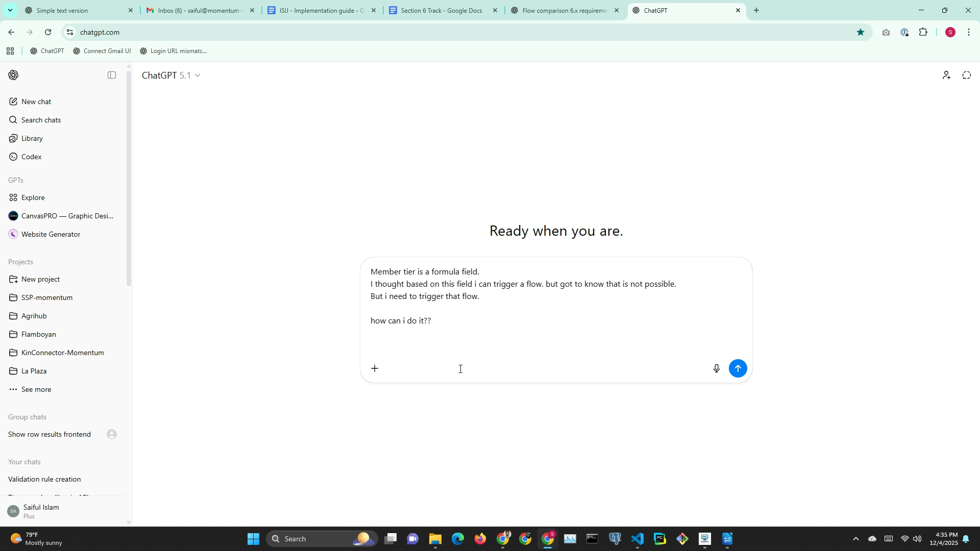Start a New chat
980x551 pixels.
pos(36,102)
